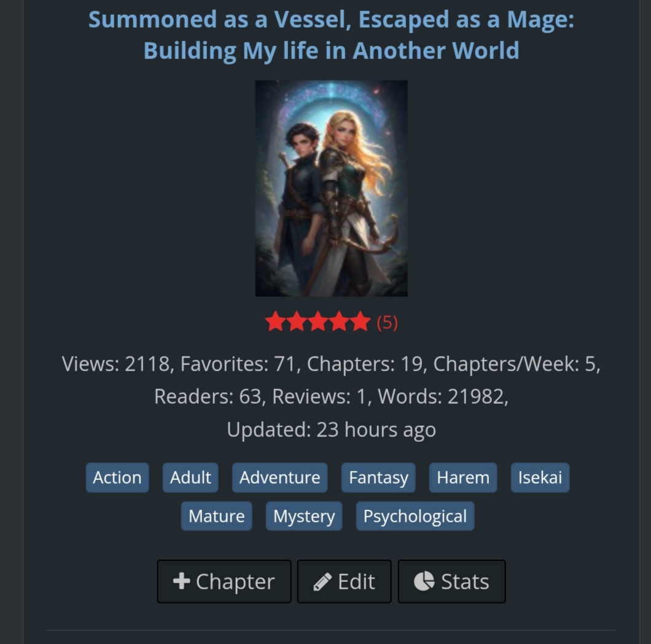Select the Action genre tag
Screen dimensions: 651x644
pos(117,477)
